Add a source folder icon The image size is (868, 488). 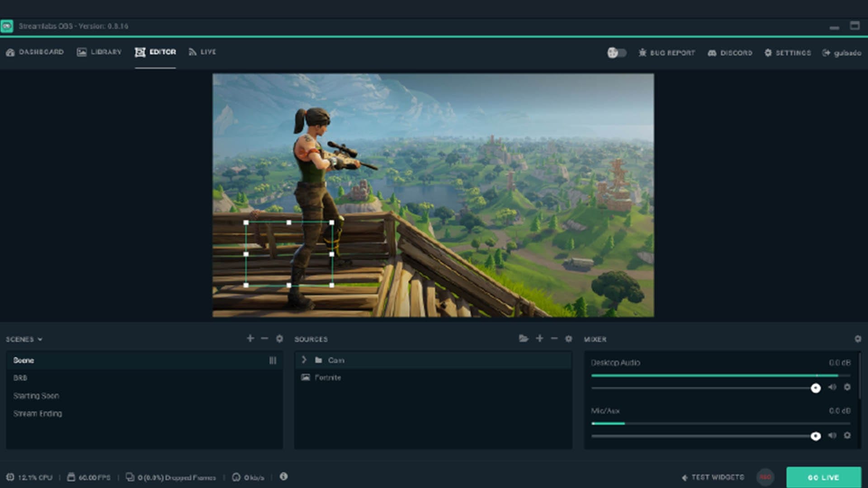[x=524, y=338]
